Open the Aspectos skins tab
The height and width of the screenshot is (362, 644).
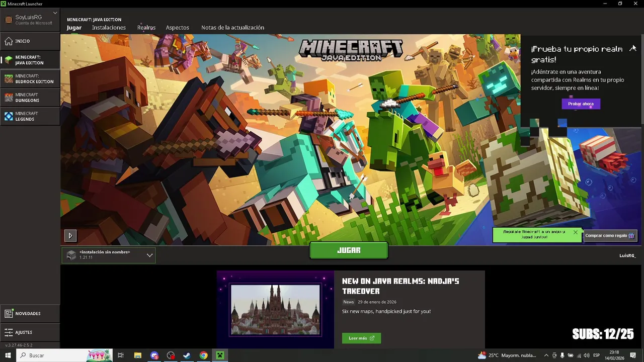click(178, 28)
